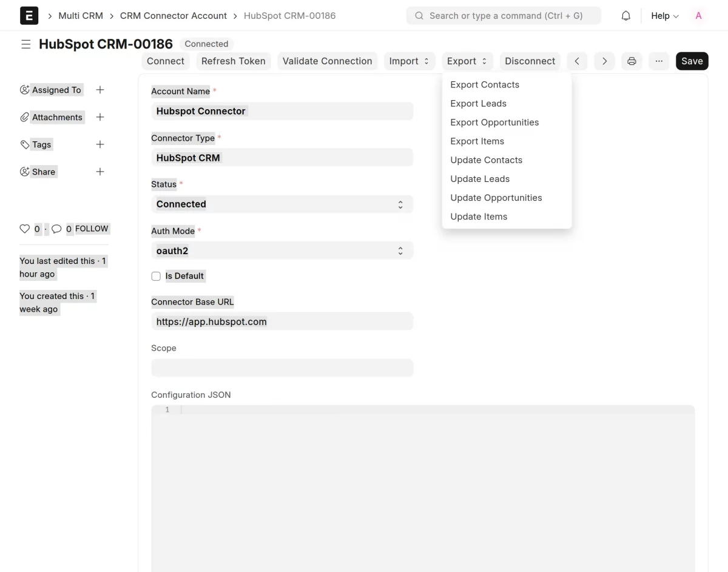This screenshot has height=572, width=728.
Task: Click the print icon
Action: point(632,61)
